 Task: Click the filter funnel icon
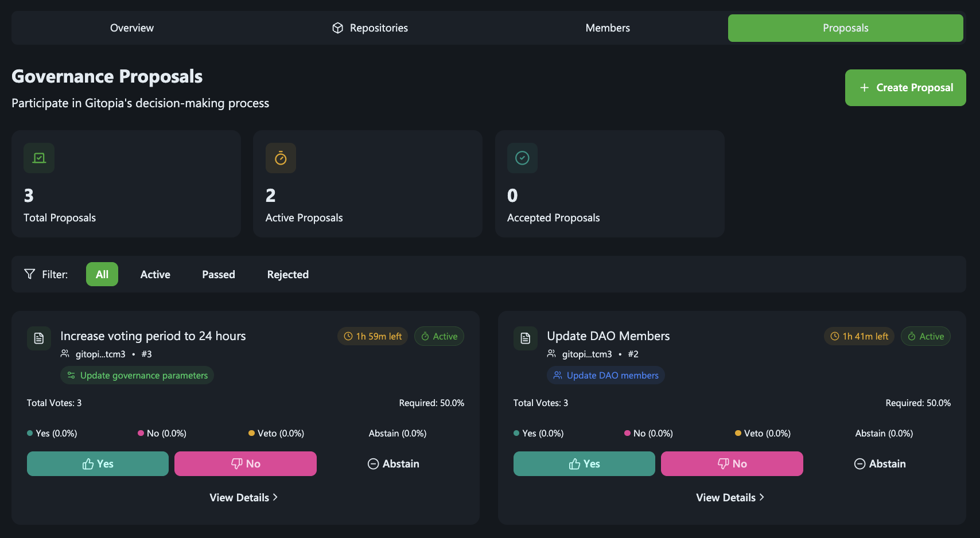click(x=30, y=274)
